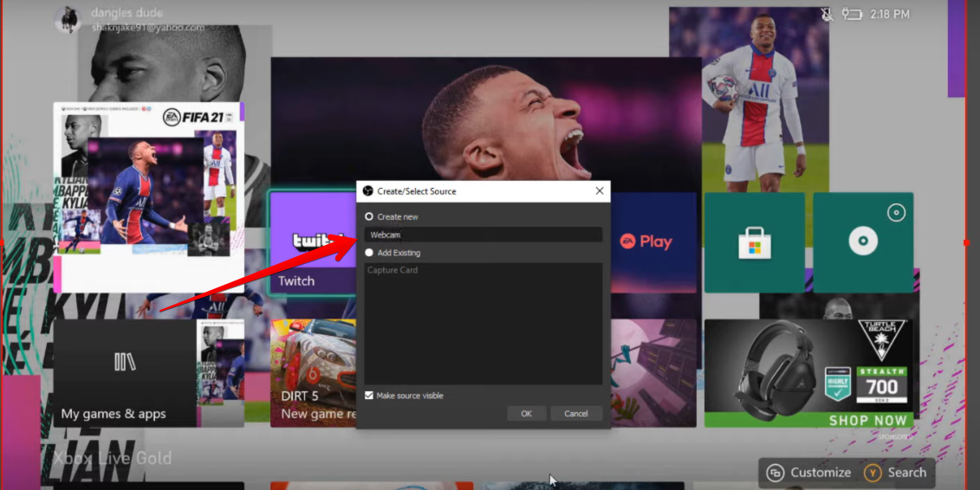980x490 pixels.
Task: Click the dangles dude gamertag text
Action: point(127,12)
